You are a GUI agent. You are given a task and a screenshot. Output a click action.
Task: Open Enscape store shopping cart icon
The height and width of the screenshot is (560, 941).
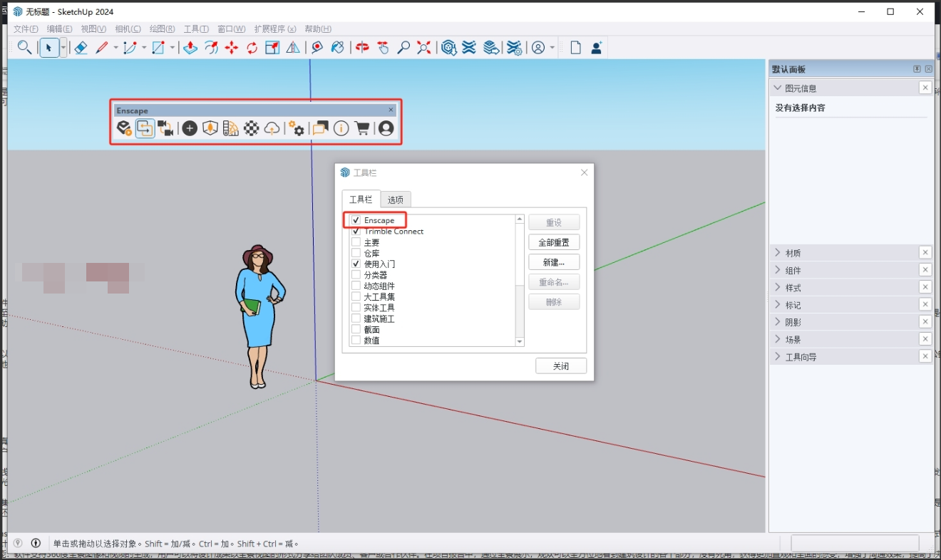(362, 128)
